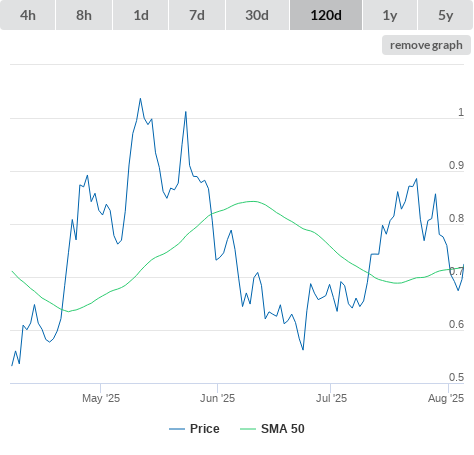Image resolution: width=474 pixels, height=455 pixels.
Task: Switch to the 8h range tab
Action: click(x=84, y=15)
